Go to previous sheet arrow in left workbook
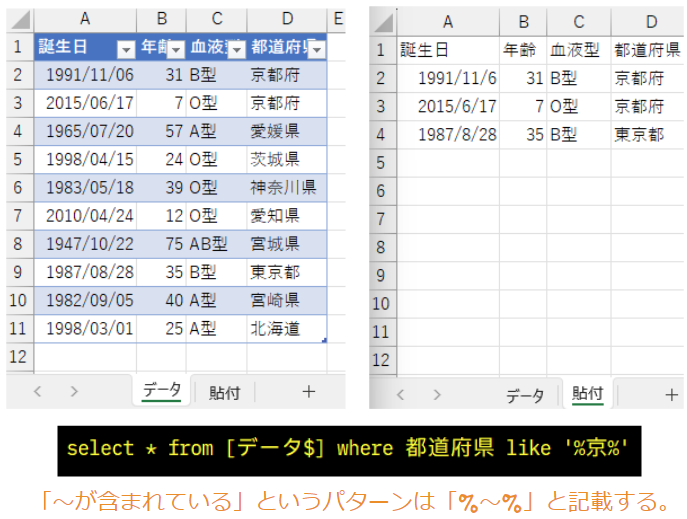This screenshot has height=519, width=687. [x=38, y=391]
